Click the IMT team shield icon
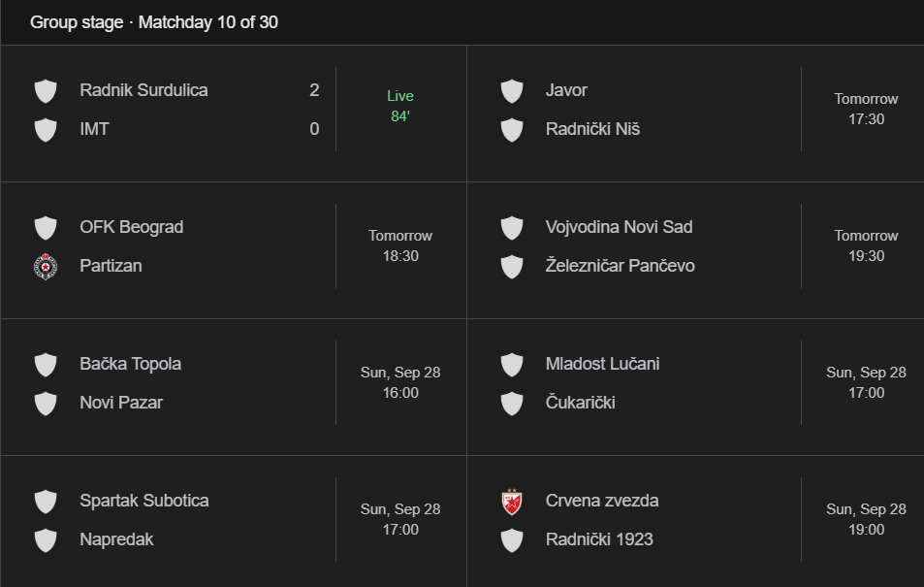The width and height of the screenshot is (924, 587). pos(46,130)
